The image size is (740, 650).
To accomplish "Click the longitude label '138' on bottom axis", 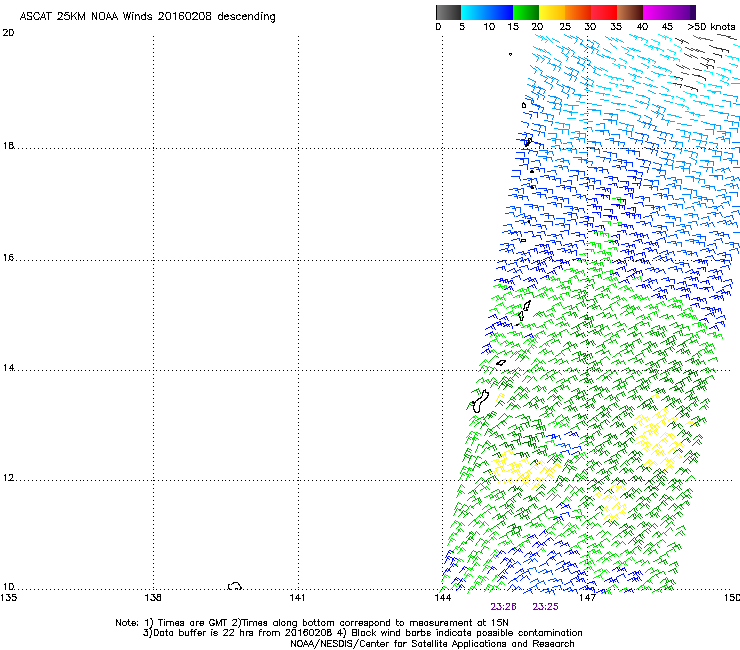I will pos(153,598).
